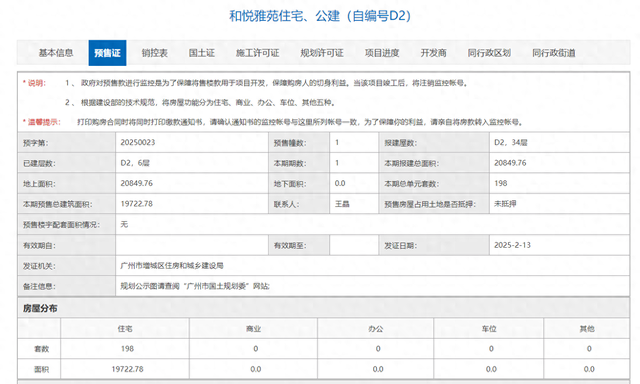Click the 房屋分布 section header
640x384 pixels.
click(40, 309)
